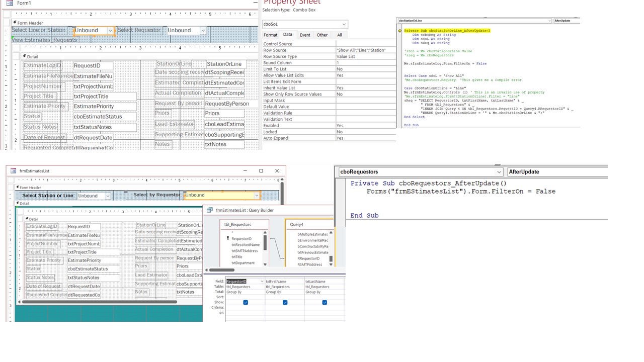Uncheck the Show box for RequestorID column
644x362 pixels.
(246, 302)
